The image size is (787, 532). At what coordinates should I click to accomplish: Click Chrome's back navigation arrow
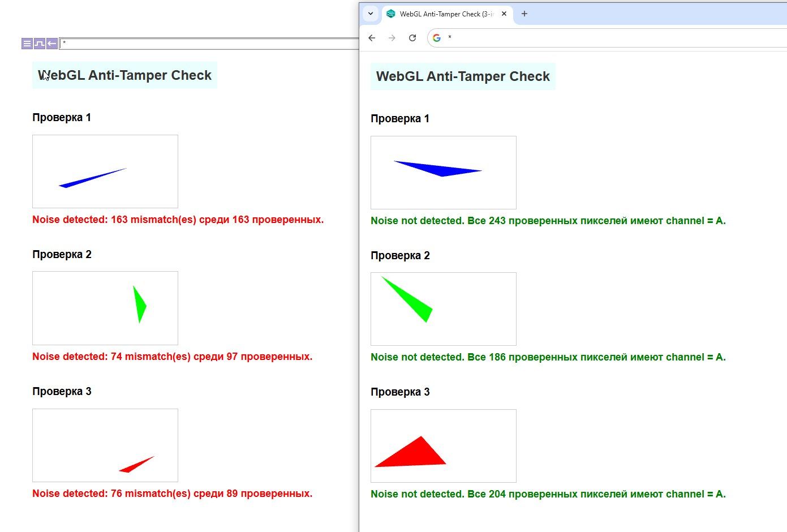[x=371, y=38]
